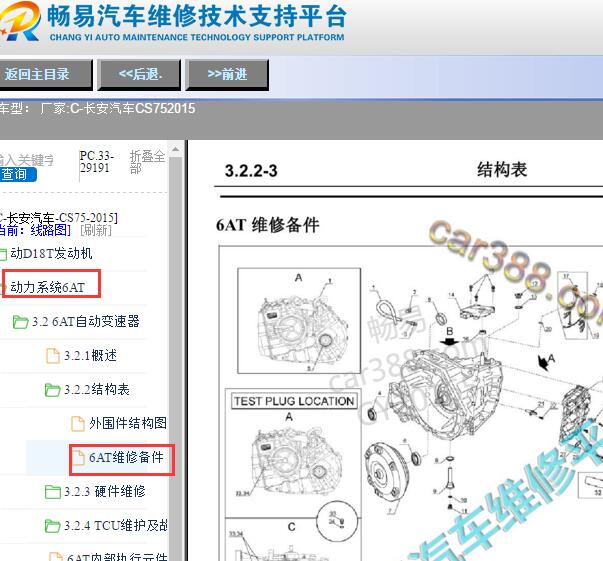Click the page icon beside 外围件结构图
This screenshot has width=603, height=561.
78,424
